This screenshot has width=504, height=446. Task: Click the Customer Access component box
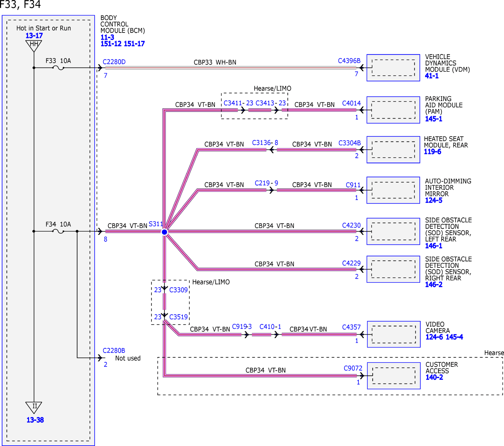(394, 376)
